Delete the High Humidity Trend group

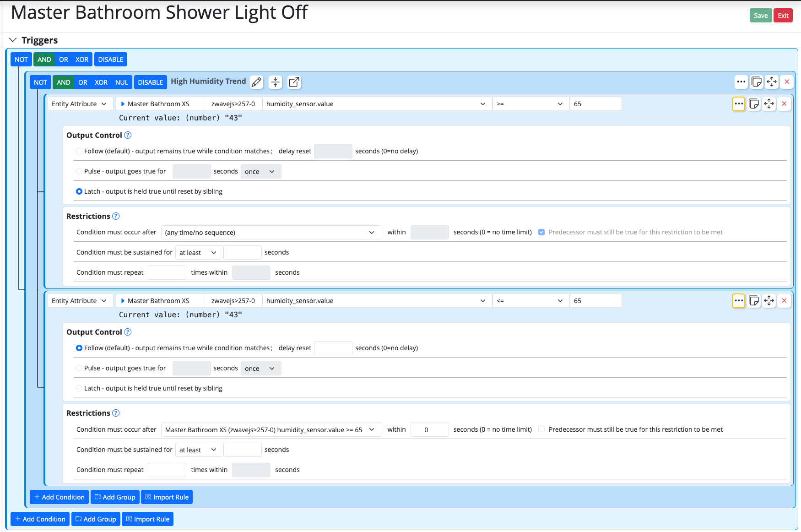click(x=787, y=82)
